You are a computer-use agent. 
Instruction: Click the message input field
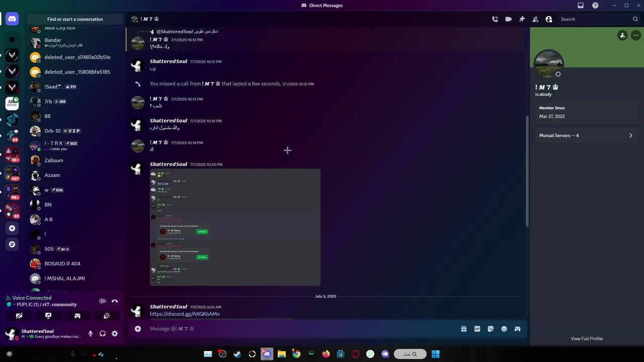tap(302, 329)
